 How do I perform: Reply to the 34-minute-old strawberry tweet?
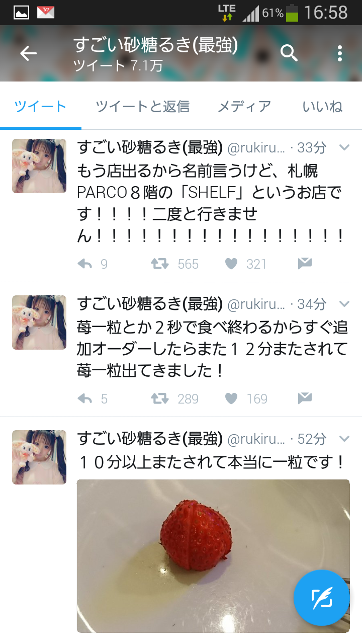click(x=85, y=398)
